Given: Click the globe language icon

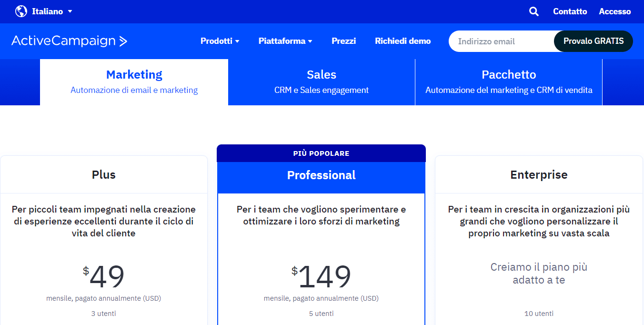Looking at the screenshot, I should [x=21, y=11].
